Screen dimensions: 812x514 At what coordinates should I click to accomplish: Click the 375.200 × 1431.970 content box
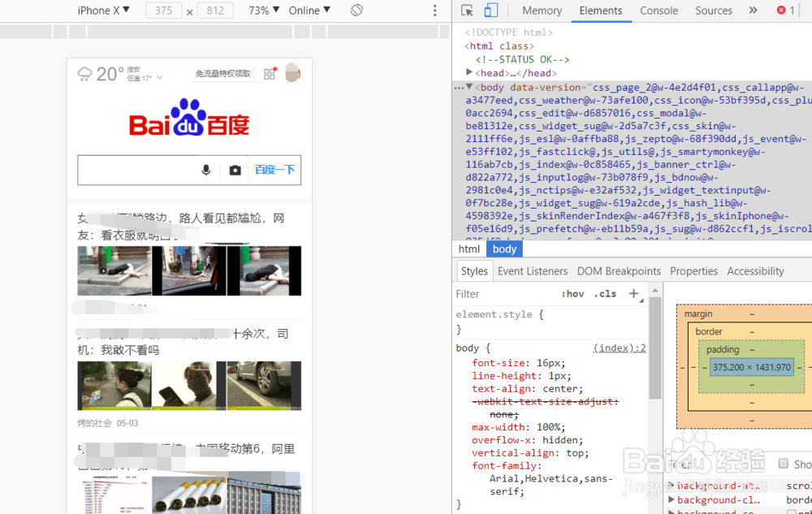[751, 367]
